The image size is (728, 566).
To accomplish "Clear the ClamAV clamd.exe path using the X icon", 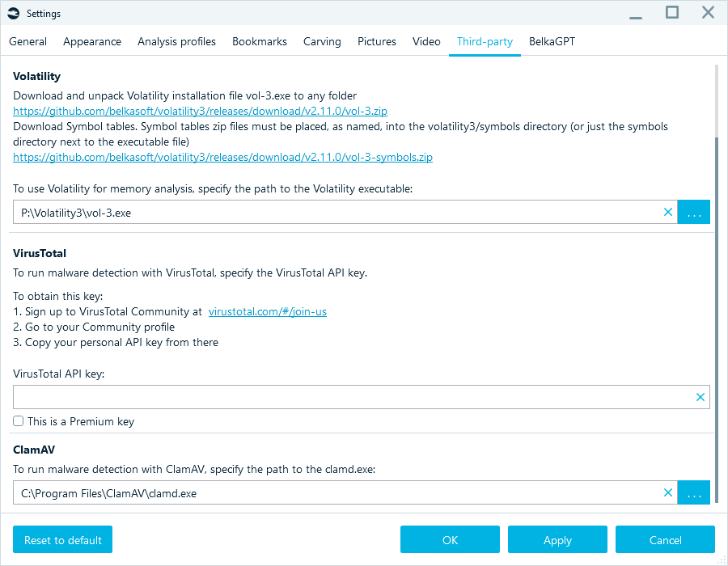I will click(668, 492).
